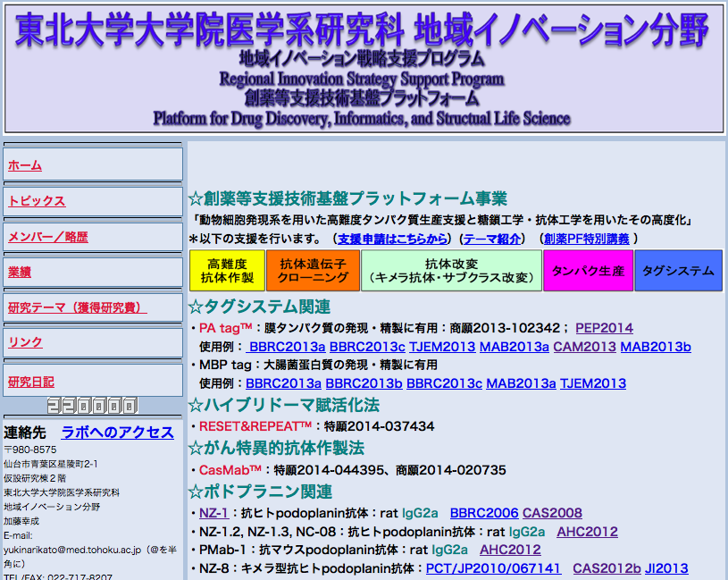Click the ☆ポドプラニン関連 heading
Image resolution: width=728 pixels, height=580 pixels.
(261, 492)
